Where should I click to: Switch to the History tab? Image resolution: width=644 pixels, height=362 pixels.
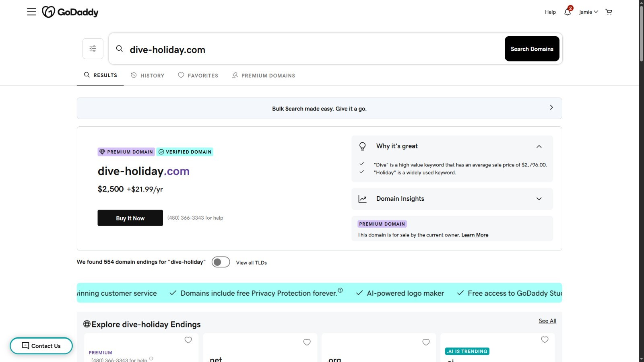tap(148, 76)
